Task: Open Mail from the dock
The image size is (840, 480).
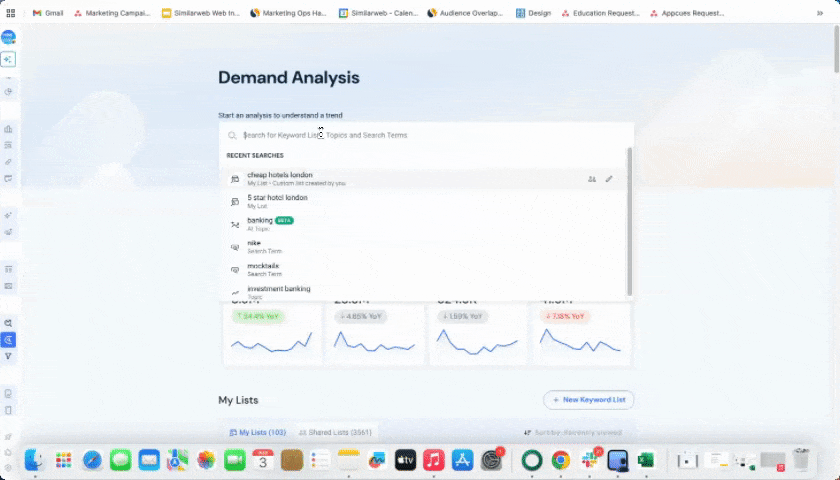Action: 149,460
